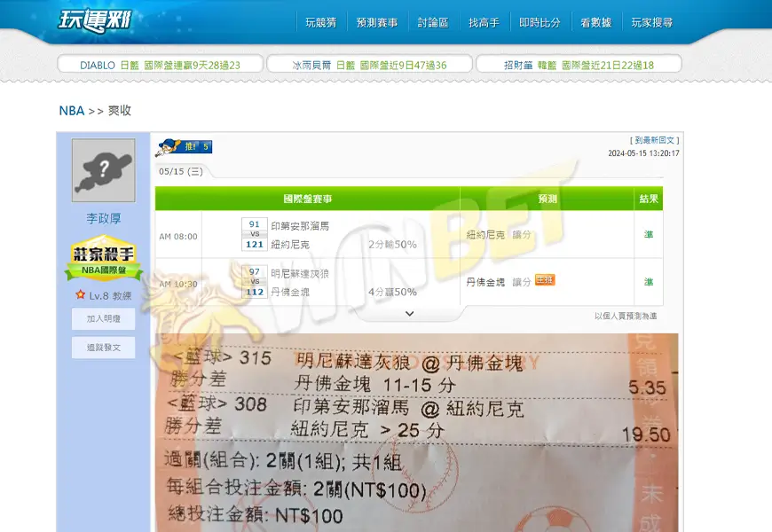
Task: Click the 推 5 recommend icon
Action: click(185, 146)
